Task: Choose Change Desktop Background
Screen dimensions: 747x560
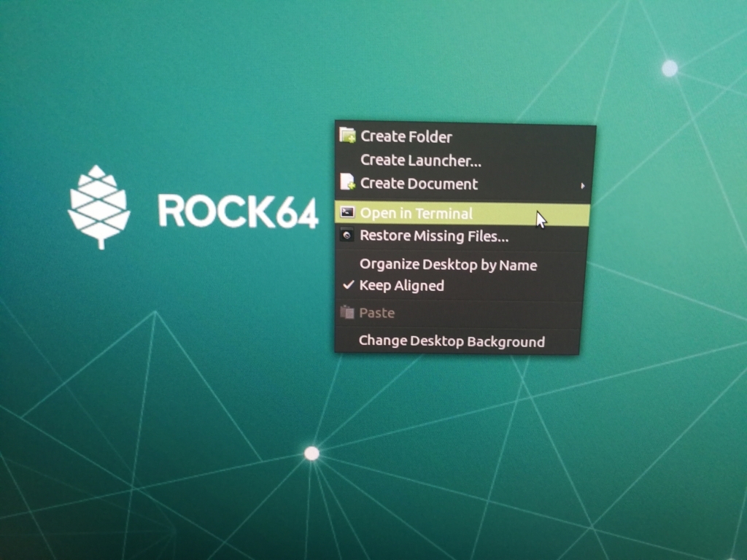Action: point(458,341)
